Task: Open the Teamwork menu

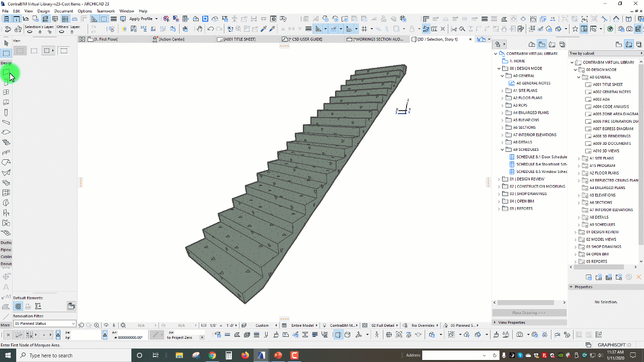Action: coord(105,11)
